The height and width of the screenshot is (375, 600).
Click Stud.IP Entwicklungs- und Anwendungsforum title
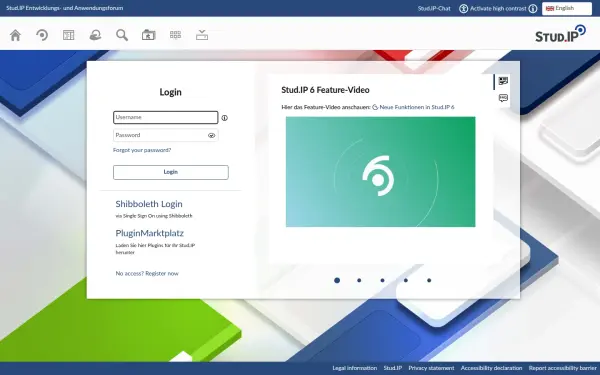coord(65,8)
